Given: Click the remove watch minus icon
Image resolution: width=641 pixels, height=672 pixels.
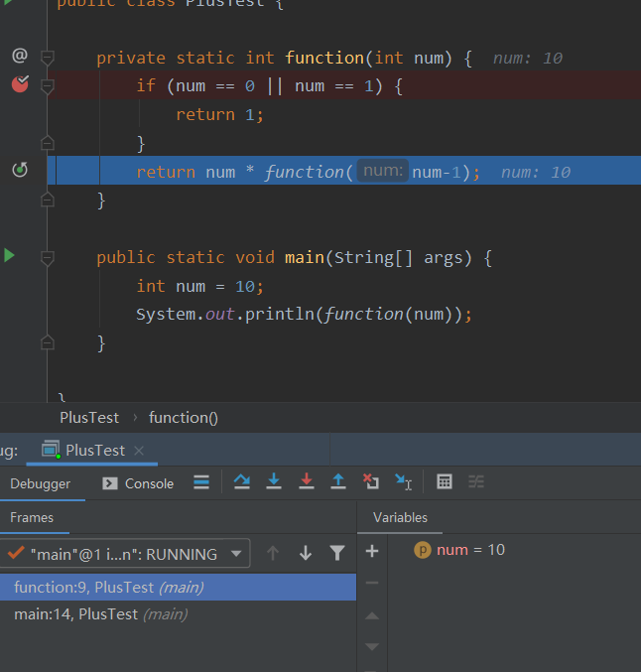Looking at the screenshot, I should tap(372, 583).
